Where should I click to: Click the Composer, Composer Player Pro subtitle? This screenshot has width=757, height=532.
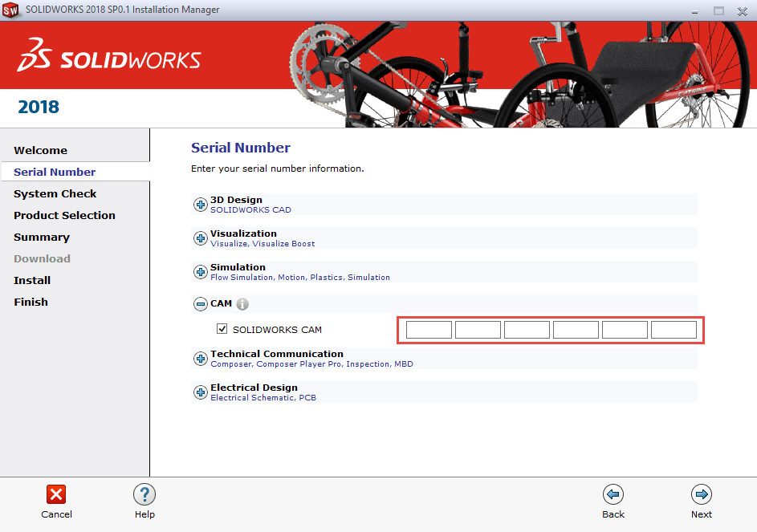click(x=312, y=364)
